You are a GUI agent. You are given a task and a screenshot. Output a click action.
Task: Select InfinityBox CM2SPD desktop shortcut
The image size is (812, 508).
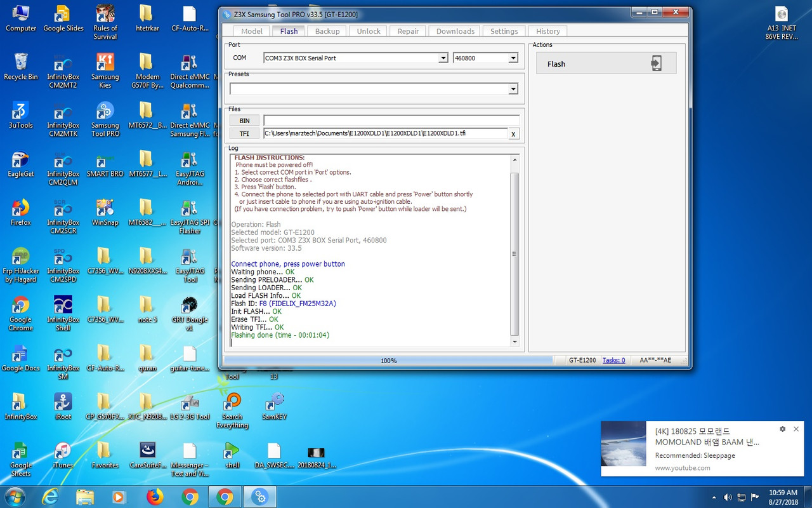[x=63, y=265]
